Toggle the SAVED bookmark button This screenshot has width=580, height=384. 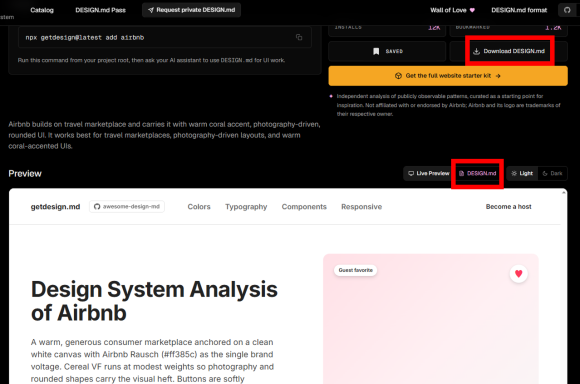(387, 51)
